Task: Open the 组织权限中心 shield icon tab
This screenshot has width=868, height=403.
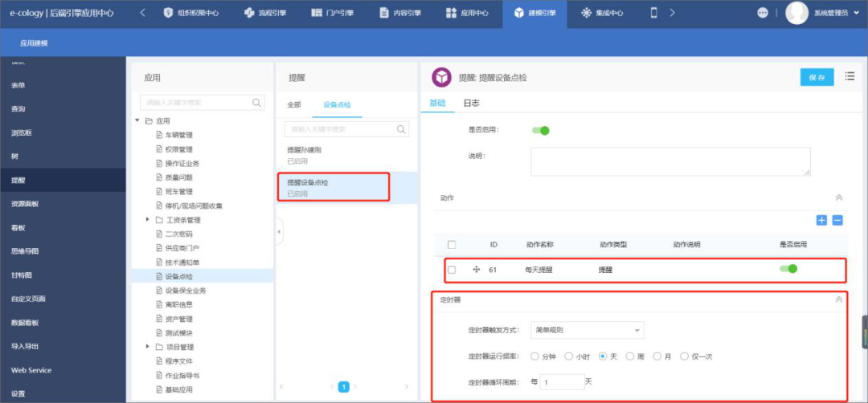Action: pos(190,13)
